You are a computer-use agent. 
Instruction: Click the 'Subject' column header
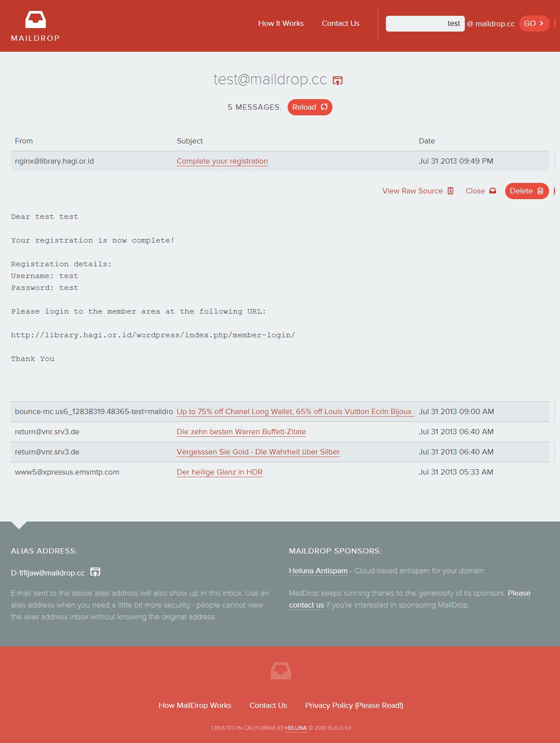pos(189,141)
